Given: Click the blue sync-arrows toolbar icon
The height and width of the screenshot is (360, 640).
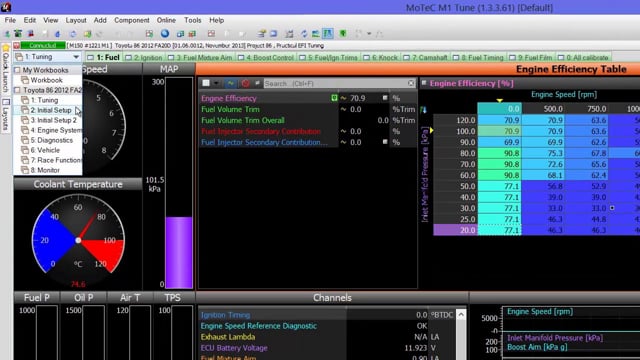Looking at the screenshot, I should point(304,34).
